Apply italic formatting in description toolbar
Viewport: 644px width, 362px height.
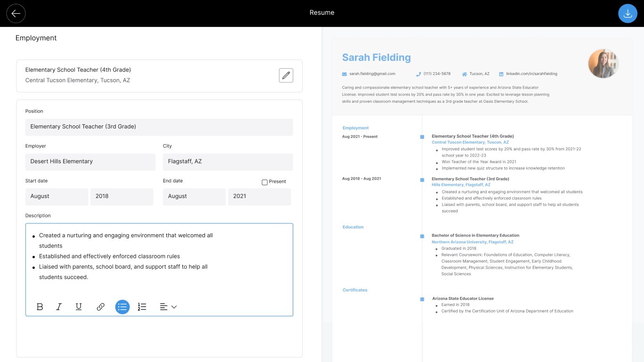pos(59,307)
